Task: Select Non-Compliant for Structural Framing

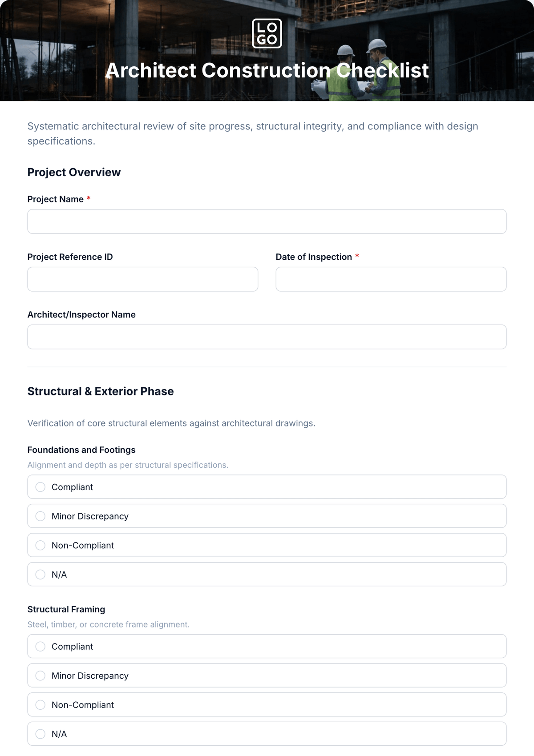Action: 267,704
